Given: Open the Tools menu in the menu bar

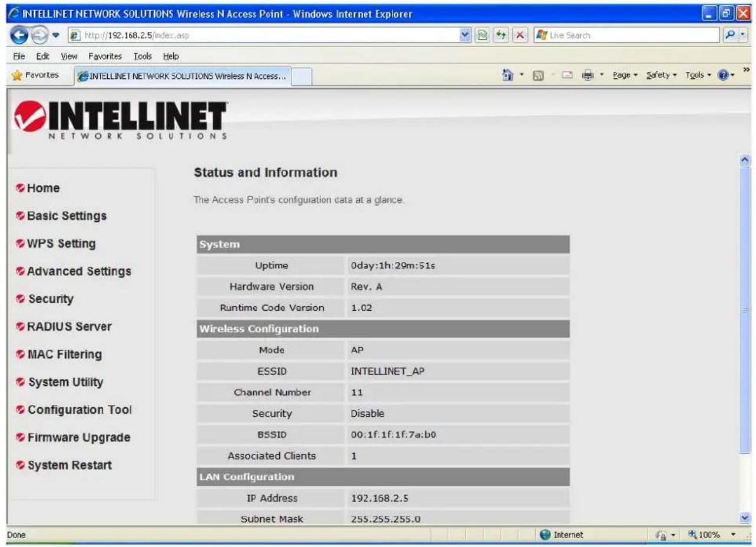Looking at the screenshot, I should (142, 56).
